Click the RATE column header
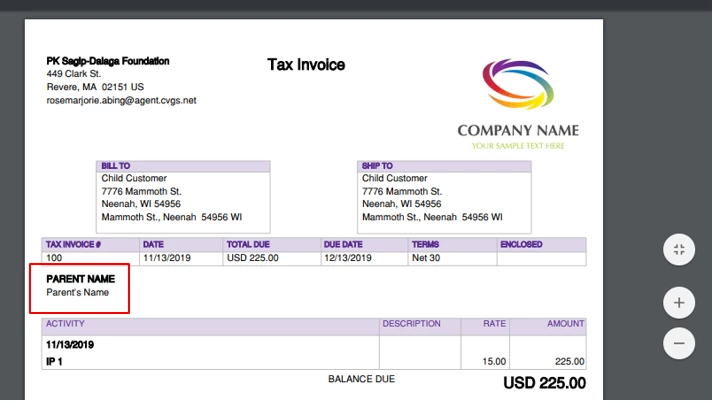The image size is (713, 409). tap(494, 323)
